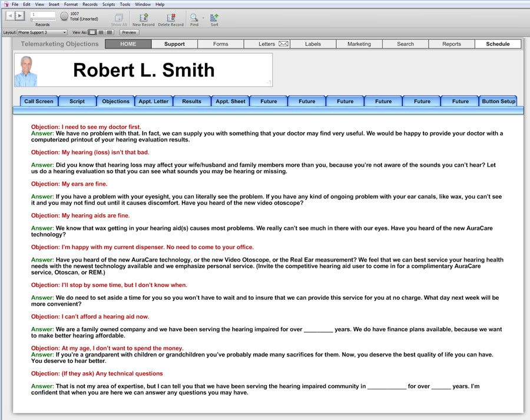Open the Records menu
530x420 pixels.
90,4
